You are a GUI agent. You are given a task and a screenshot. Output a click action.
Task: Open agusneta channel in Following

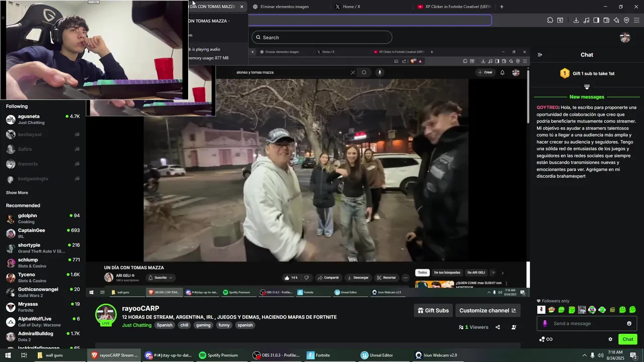click(43, 119)
